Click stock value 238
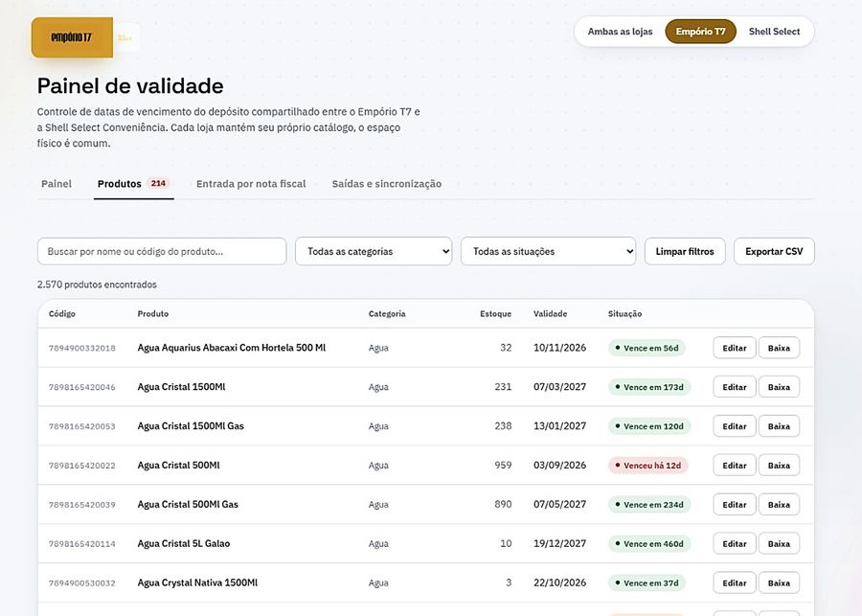Viewport: 862px width, 616px height. coord(503,425)
